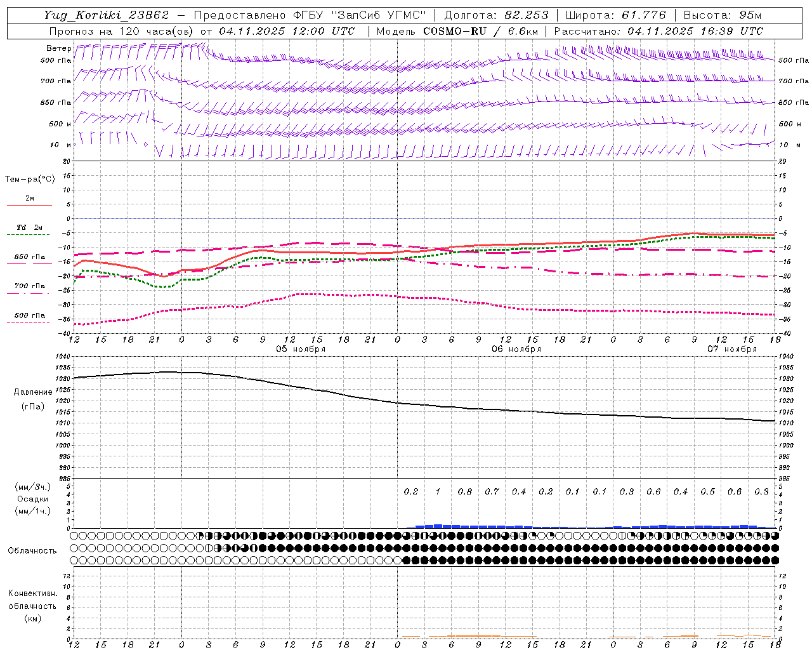Click the precipitation value 1
This screenshot has height=650, width=812.
click(438, 491)
